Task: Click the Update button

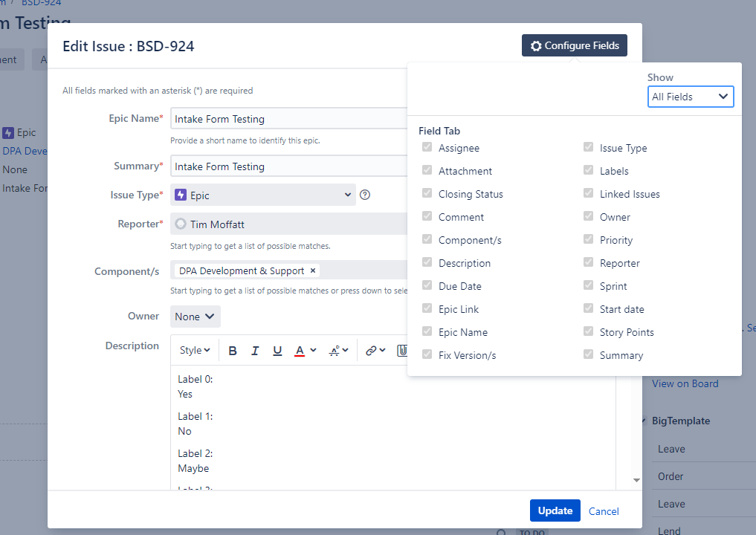Action: (x=555, y=511)
